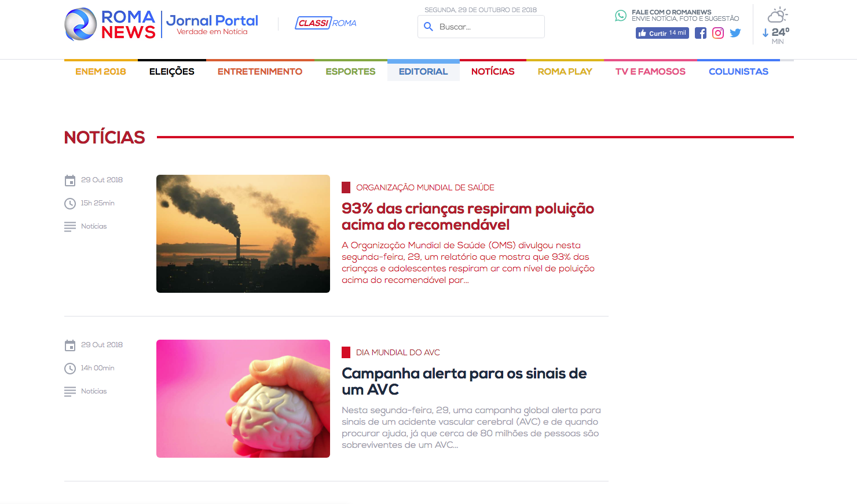Click the partly cloudy weather icon
This screenshot has width=857, height=504.
tap(778, 15)
